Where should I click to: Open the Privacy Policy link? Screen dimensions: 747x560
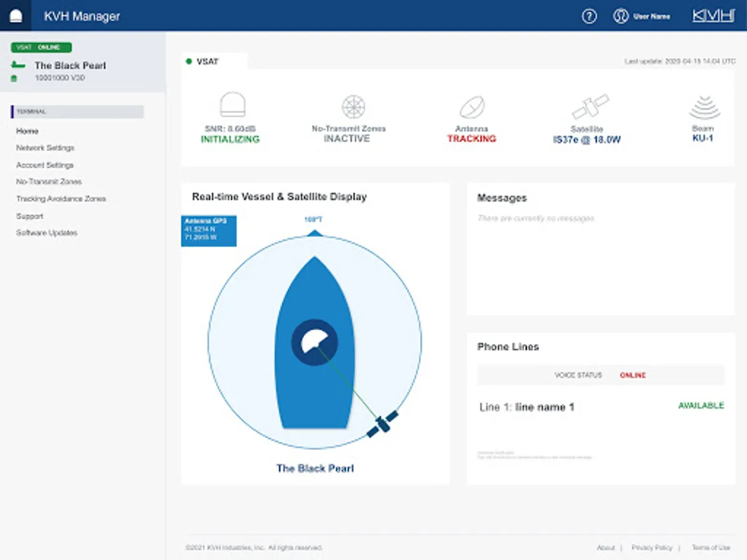coord(652,548)
